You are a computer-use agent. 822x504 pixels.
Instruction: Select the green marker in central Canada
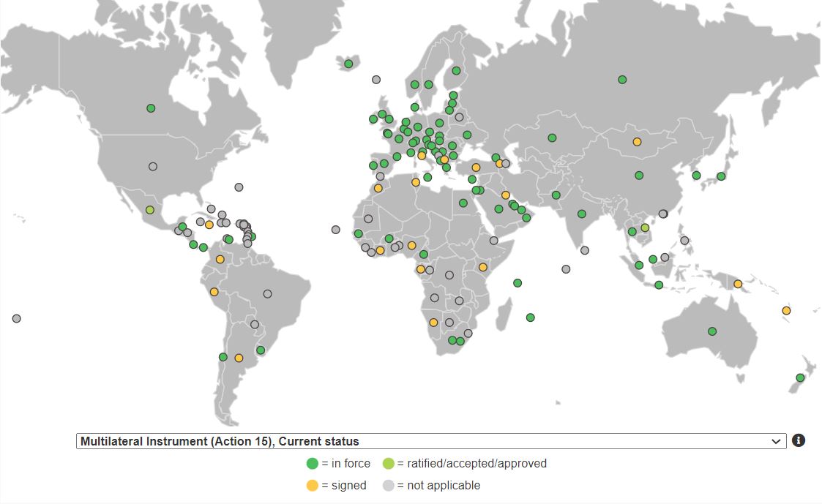click(x=150, y=108)
